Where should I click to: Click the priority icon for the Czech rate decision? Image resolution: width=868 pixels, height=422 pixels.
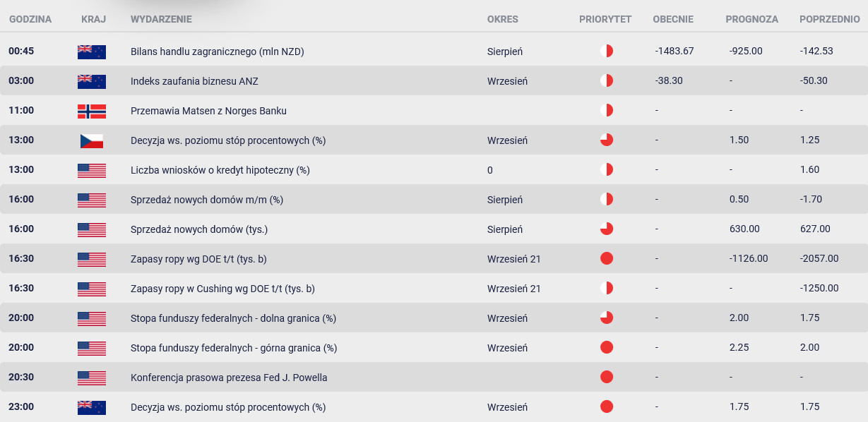point(606,140)
